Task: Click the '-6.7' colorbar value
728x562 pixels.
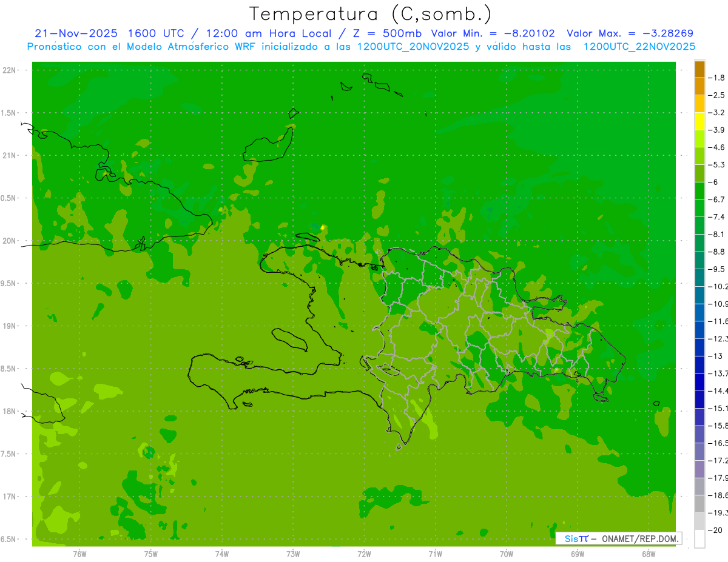Action: (717, 199)
